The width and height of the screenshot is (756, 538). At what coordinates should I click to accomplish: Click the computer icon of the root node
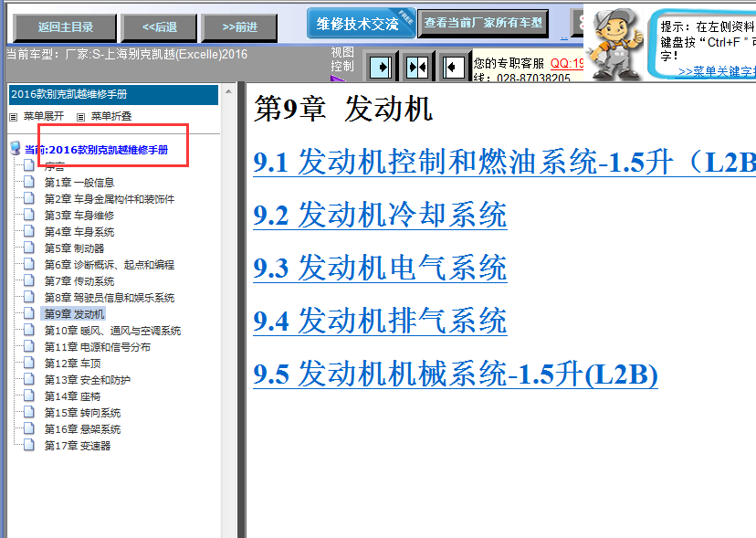[x=16, y=148]
